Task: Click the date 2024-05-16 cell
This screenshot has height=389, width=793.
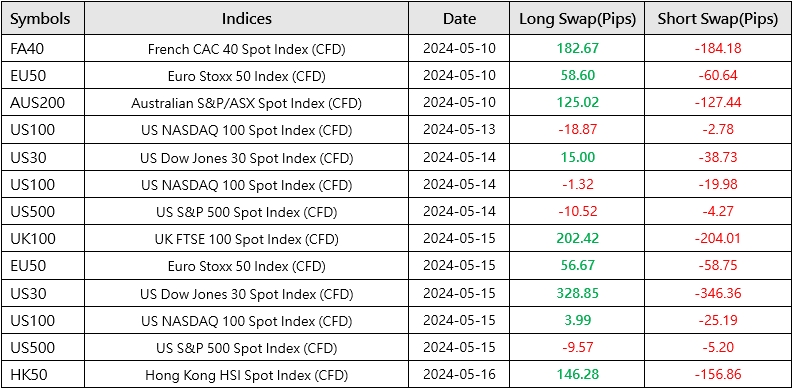Action: click(459, 375)
